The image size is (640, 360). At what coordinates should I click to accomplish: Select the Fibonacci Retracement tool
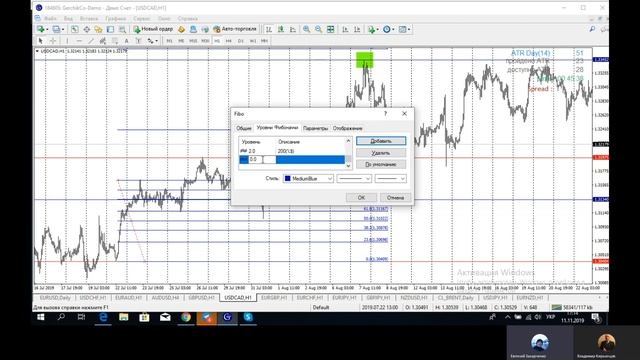point(115,41)
